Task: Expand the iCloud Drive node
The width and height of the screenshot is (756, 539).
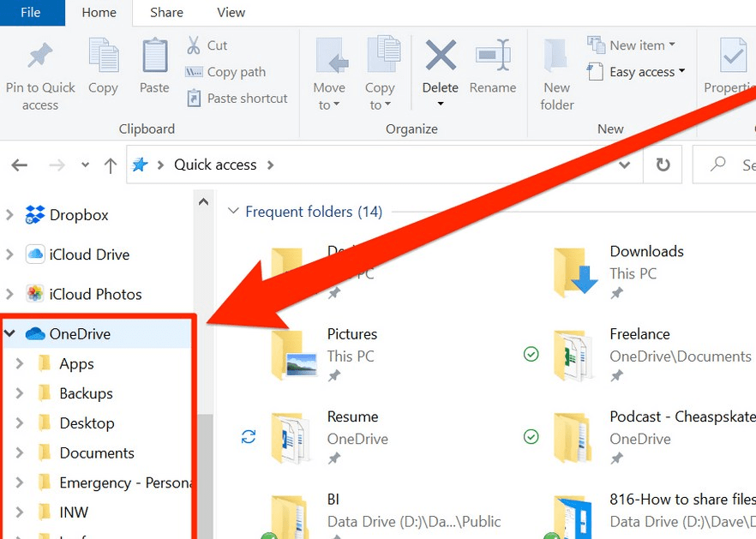Action: 9,254
